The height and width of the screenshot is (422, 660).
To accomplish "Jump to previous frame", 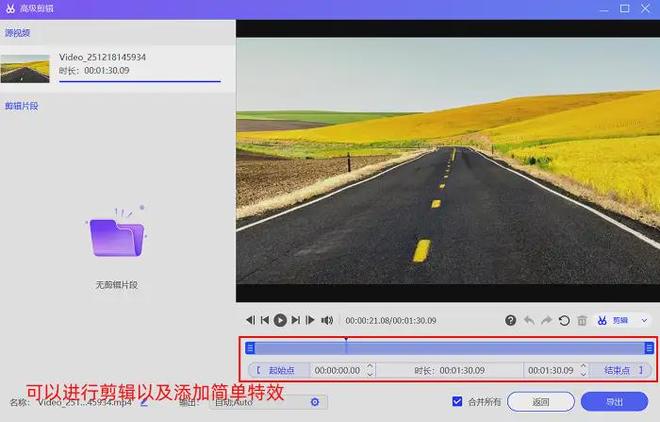I will point(265,320).
